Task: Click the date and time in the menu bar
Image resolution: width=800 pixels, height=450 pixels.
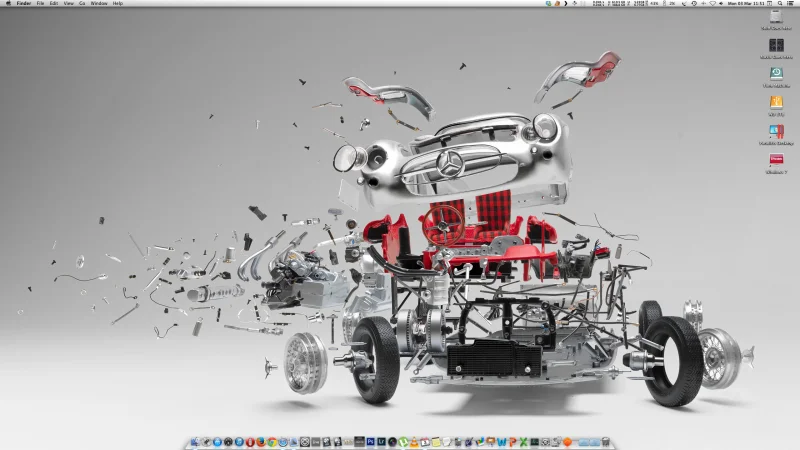Action: pyautogui.click(x=746, y=3)
